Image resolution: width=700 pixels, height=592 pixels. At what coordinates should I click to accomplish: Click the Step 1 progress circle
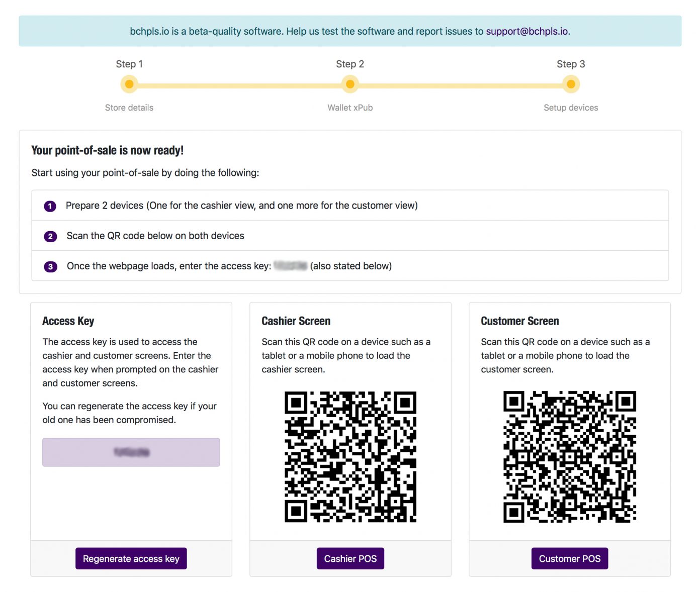[129, 84]
